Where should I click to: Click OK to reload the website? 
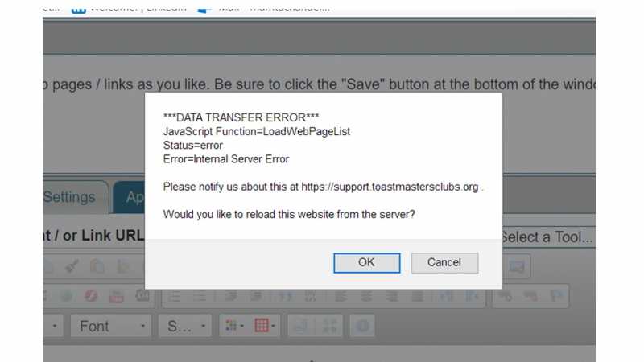pyautogui.click(x=367, y=263)
